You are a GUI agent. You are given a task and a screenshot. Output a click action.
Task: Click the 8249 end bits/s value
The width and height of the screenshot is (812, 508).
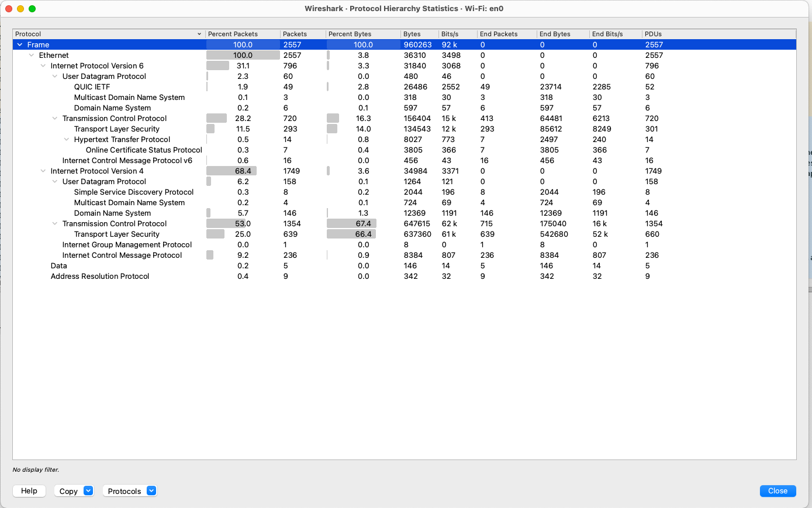[x=602, y=129]
